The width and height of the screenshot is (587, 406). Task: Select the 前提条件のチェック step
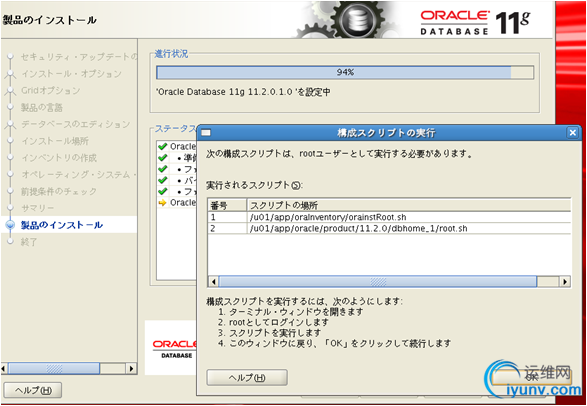59,192
